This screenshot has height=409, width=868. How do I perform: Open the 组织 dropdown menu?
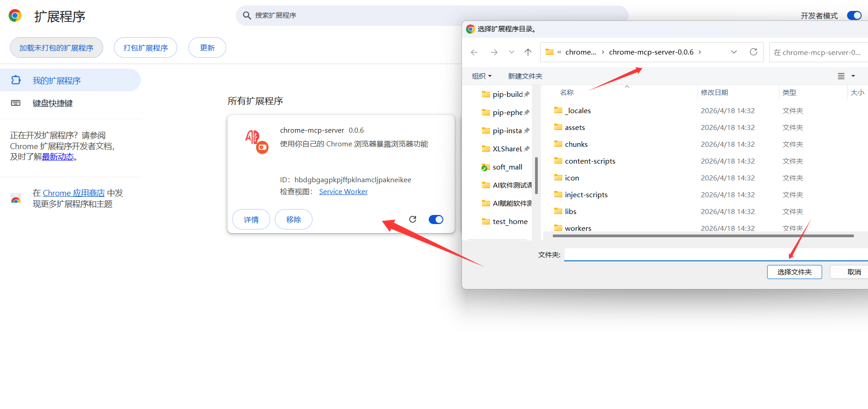pos(481,76)
